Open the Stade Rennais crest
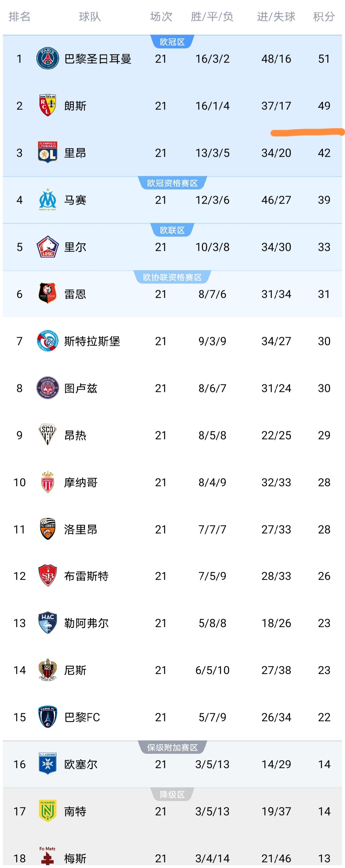 [x=48, y=294]
